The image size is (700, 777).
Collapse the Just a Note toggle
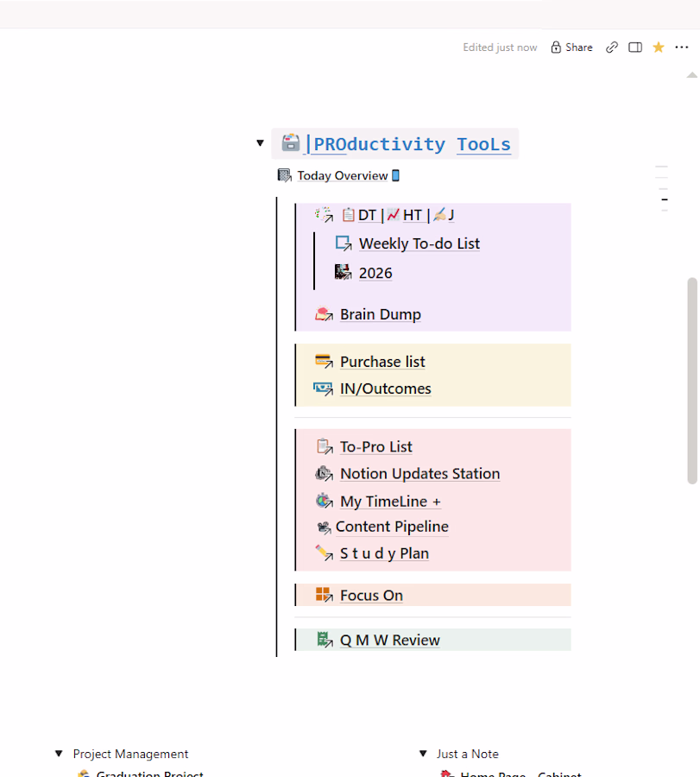click(x=423, y=754)
